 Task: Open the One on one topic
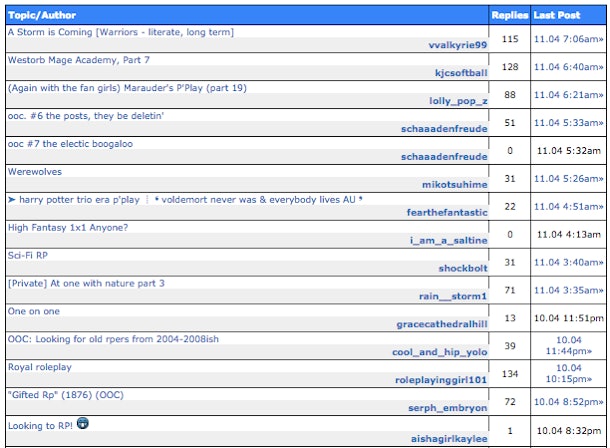34,312
